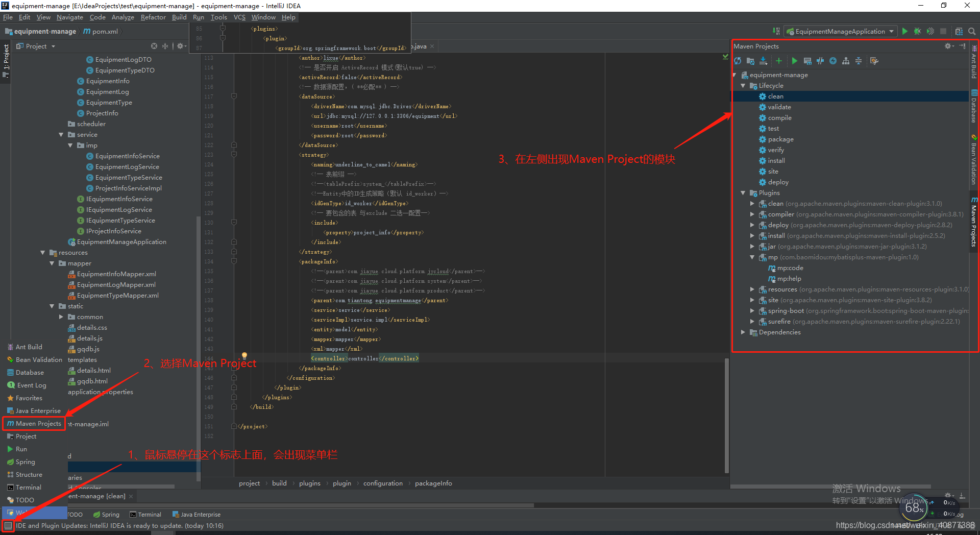This screenshot has height=535, width=980.
Task: Open Maven settings wrench icon
Action: pyautogui.click(x=874, y=61)
